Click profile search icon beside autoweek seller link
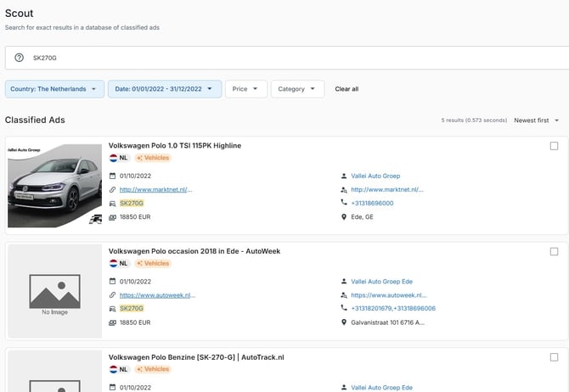The height and width of the screenshot is (392, 569). coord(344,295)
